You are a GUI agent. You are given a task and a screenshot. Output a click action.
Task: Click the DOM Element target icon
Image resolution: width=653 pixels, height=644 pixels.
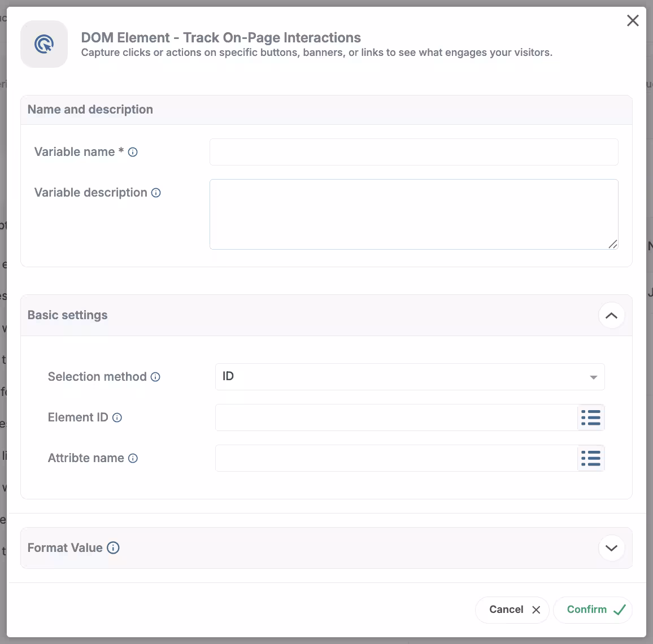click(44, 44)
